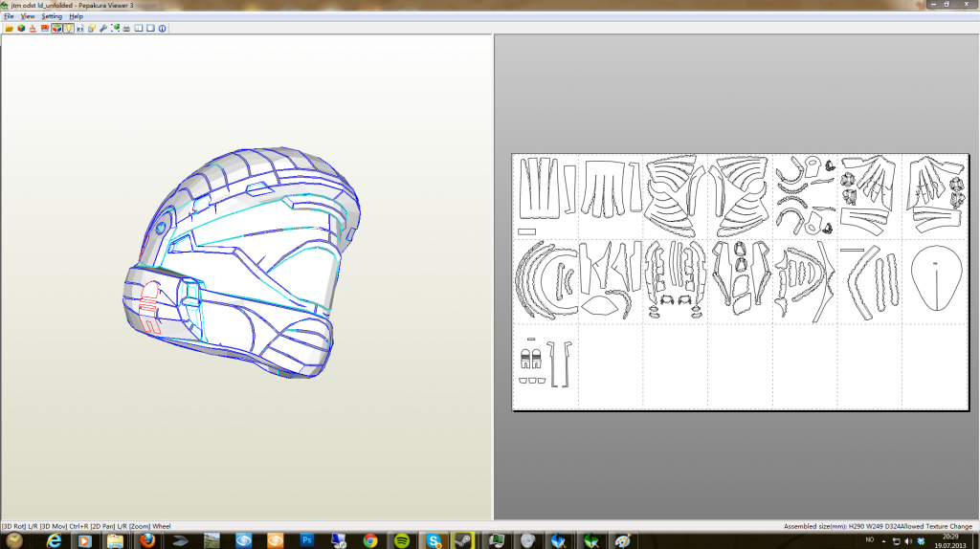Screen dimensions: 980x549
Task: Open the taskbar clock showing 20:29
Action: tap(950, 541)
